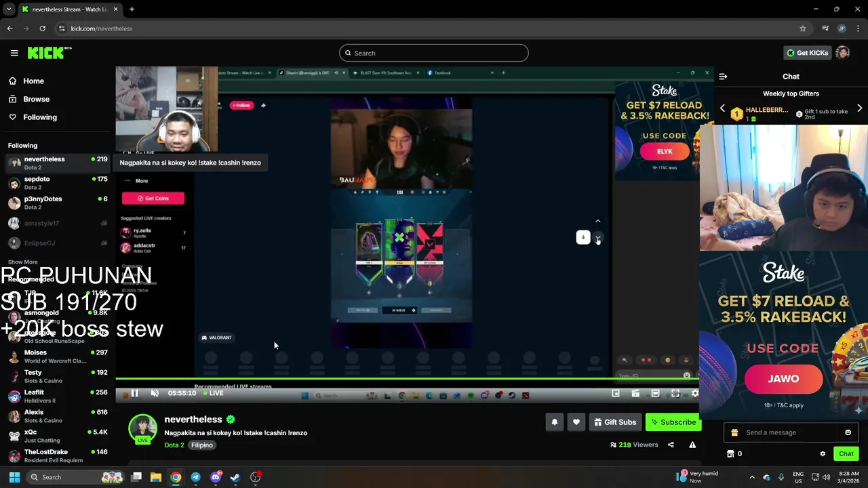This screenshot has height=488, width=868.
Task: Unmute the stream audio
Action: click(155, 393)
